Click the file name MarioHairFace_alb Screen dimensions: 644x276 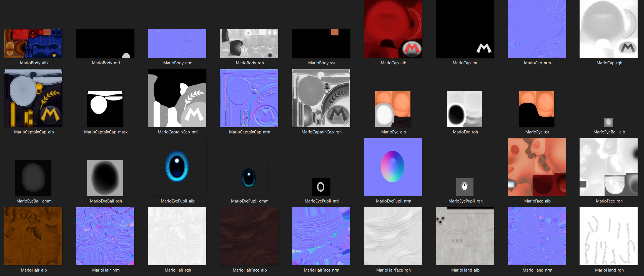click(x=250, y=270)
